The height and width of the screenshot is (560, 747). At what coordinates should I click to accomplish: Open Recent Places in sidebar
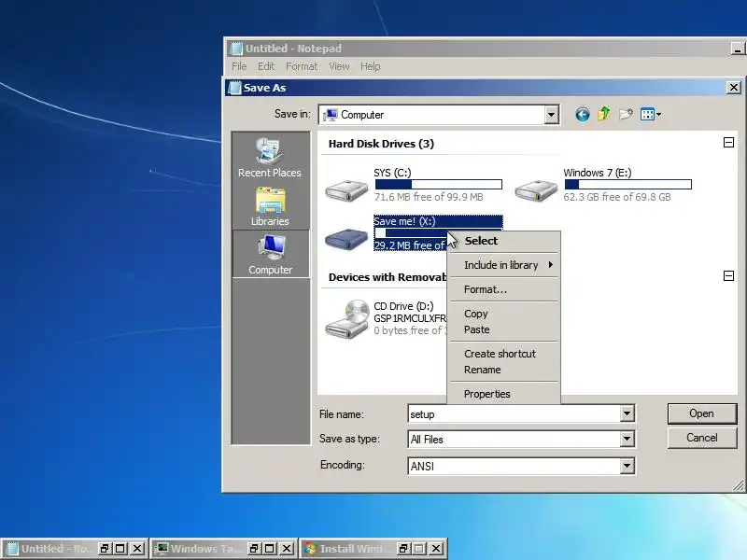pyautogui.click(x=270, y=158)
